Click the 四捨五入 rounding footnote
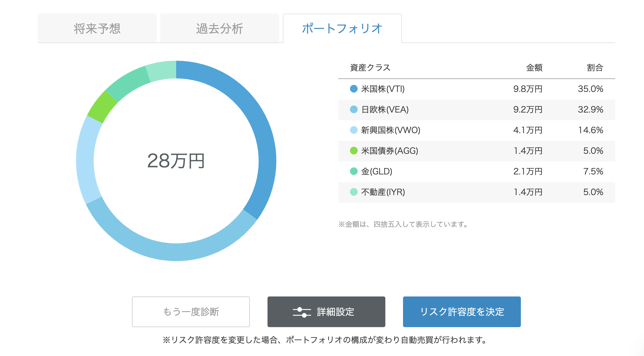The height and width of the screenshot is (356, 644). tap(403, 224)
